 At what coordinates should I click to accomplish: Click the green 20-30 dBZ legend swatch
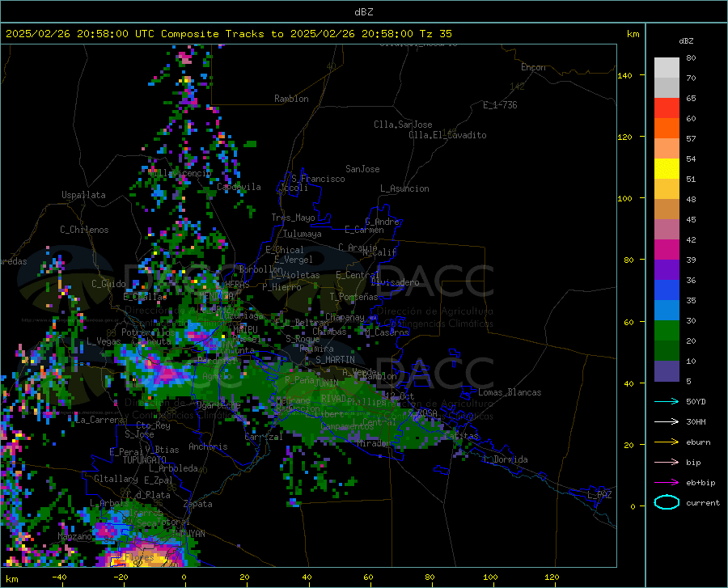tap(667, 331)
